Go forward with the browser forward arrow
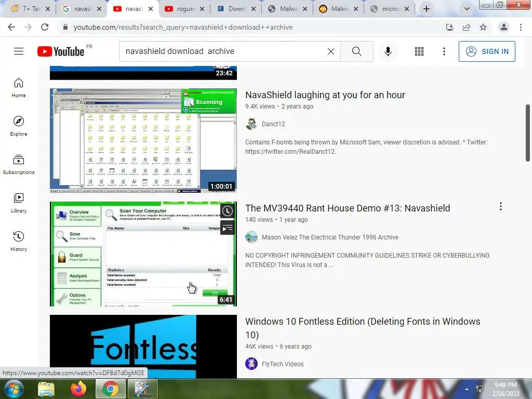 (x=28, y=27)
